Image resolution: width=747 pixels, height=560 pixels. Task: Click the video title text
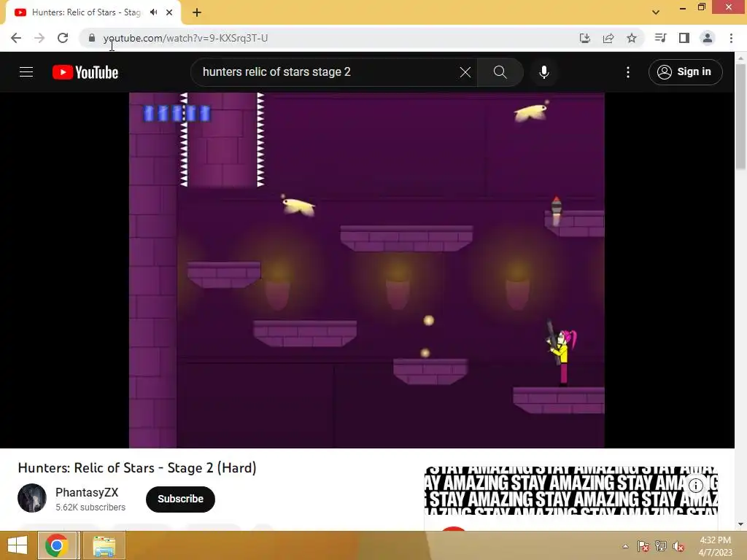click(137, 467)
